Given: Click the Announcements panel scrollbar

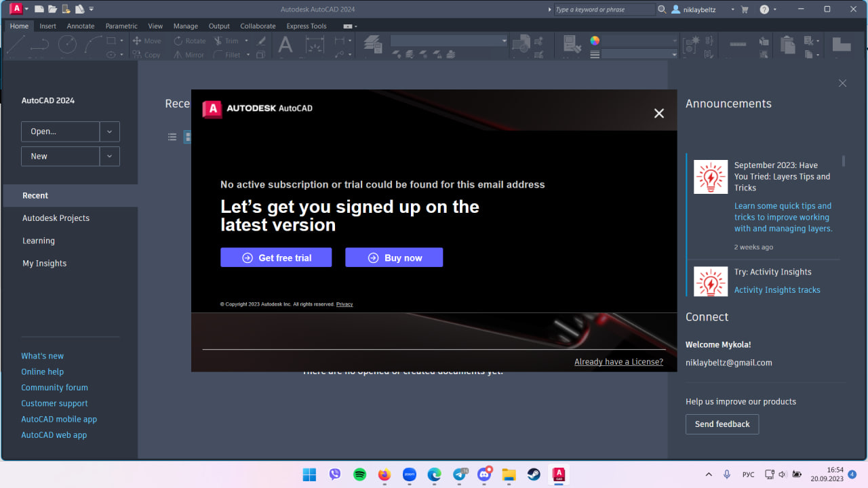Looking at the screenshot, I should point(844,161).
